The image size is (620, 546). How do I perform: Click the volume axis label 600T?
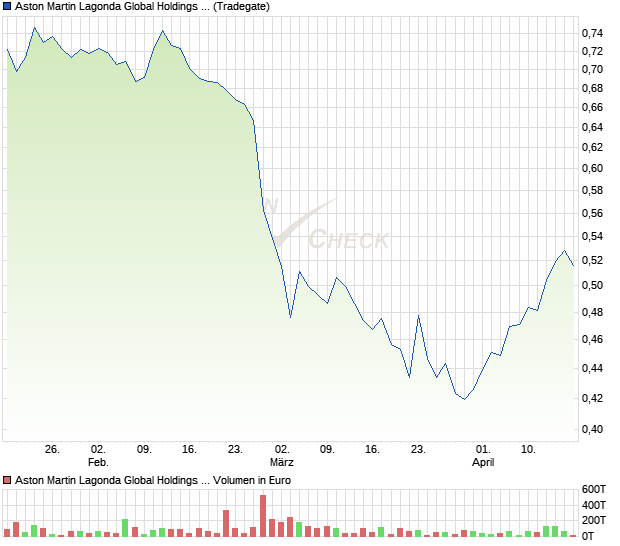point(594,489)
